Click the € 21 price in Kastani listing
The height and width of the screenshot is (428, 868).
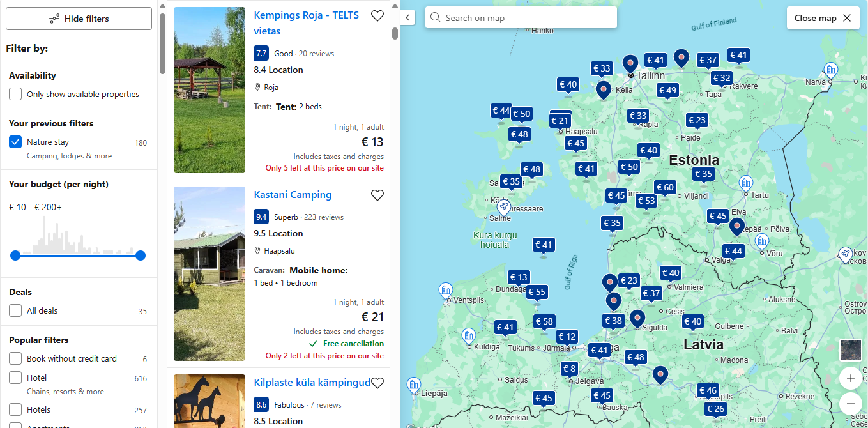pyautogui.click(x=372, y=317)
